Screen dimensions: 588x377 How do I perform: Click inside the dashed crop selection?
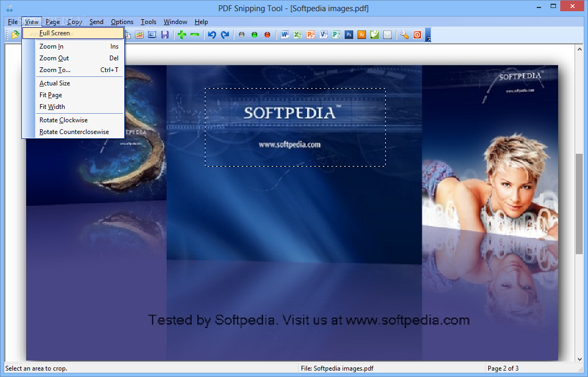point(295,127)
